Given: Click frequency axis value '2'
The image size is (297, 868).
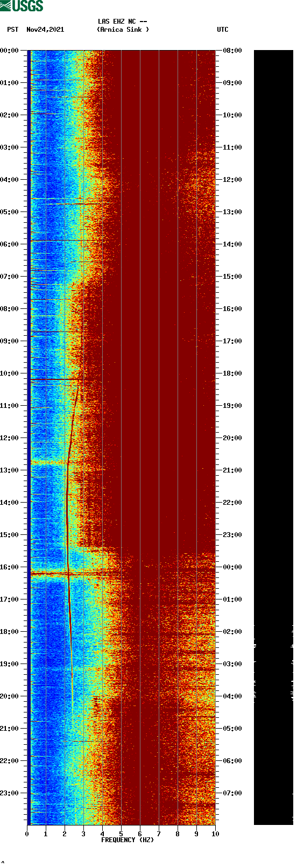Looking at the screenshot, I should tap(65, 834).
